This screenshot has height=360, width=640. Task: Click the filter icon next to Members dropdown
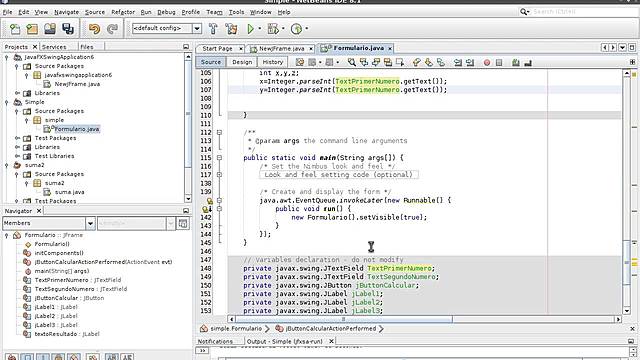tap(183, 223)
